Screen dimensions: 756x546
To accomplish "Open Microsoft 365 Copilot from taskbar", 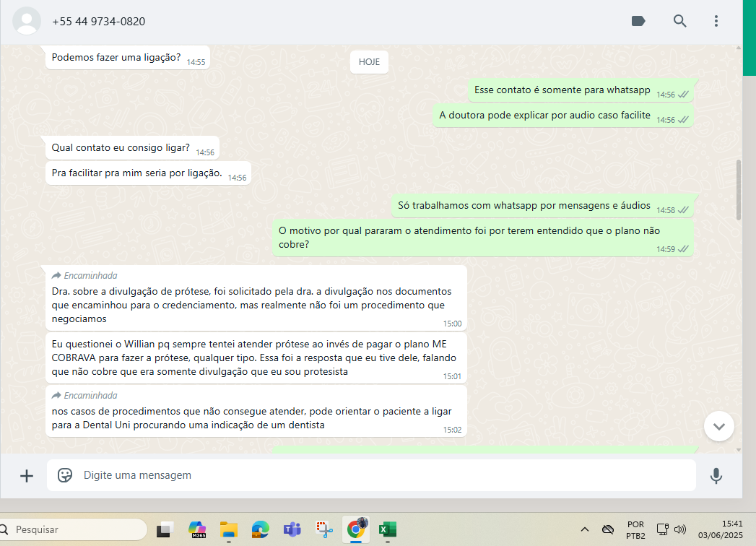I will tap(196, 529).
